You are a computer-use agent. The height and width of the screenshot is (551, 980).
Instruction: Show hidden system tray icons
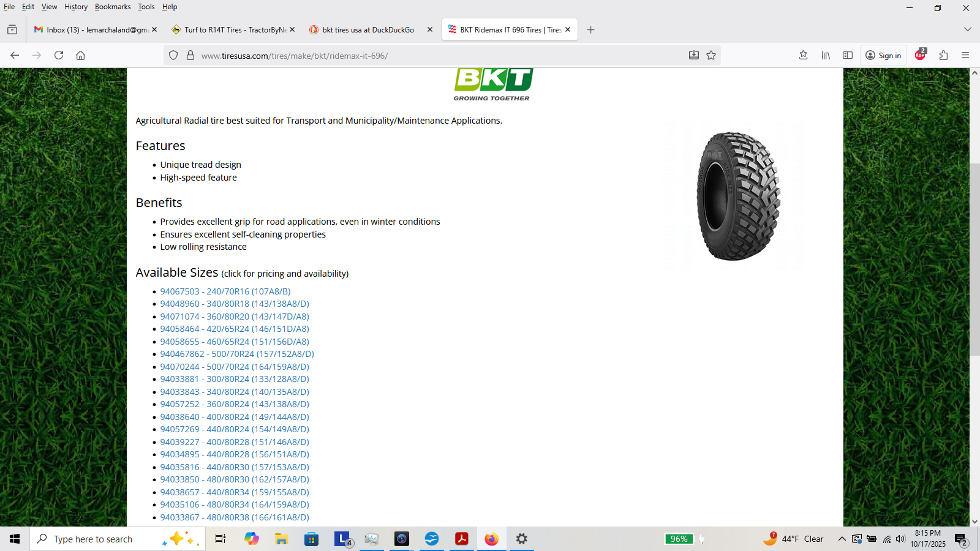(842, 539)
